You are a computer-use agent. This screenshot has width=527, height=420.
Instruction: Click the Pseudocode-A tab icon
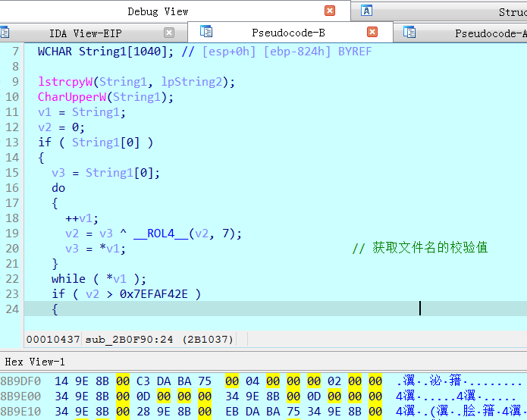[409, 33]
